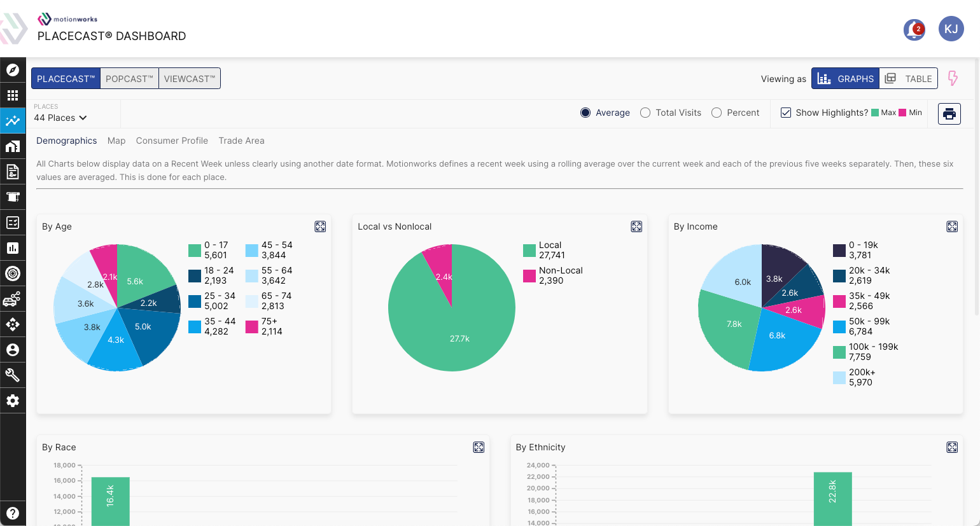Select the POPCAST tab
Screen dimensions: 980x526
[x=129, y=78]
